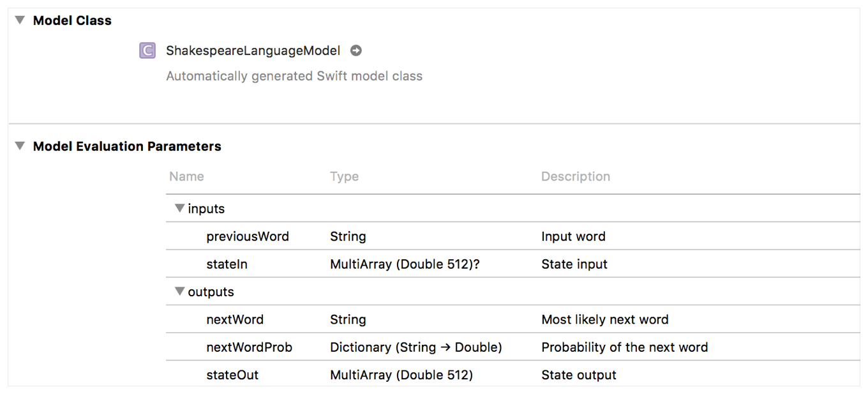This screenshot has width=868, height=394.
Task: Select the stateIn input row
Action: coord(227,264)
